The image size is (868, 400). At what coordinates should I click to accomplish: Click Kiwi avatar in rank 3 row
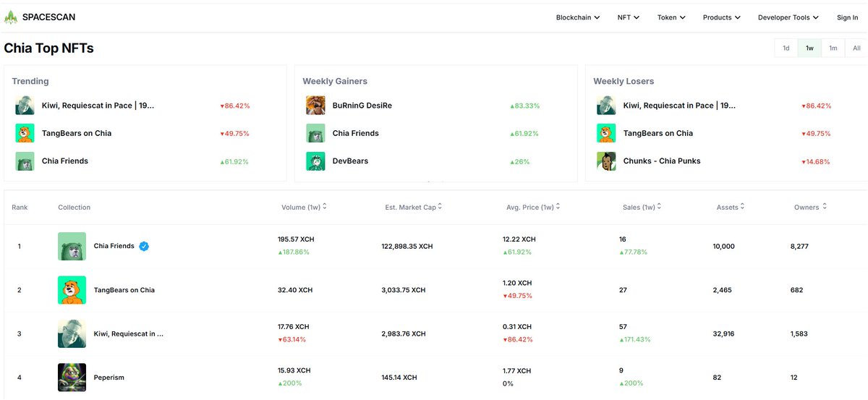[x=72, y=333]
